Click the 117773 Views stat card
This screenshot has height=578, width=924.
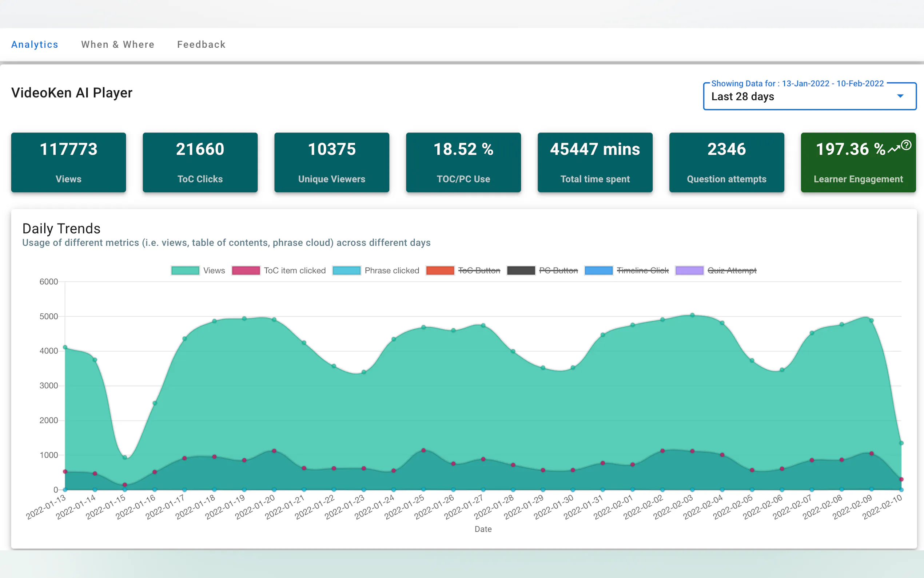[68, 162]
